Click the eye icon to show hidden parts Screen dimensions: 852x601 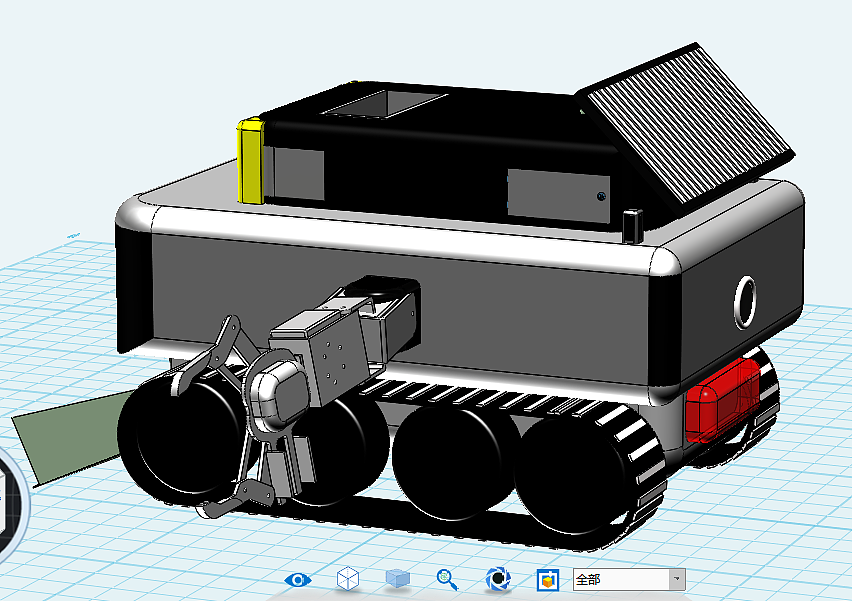(297, 578)
